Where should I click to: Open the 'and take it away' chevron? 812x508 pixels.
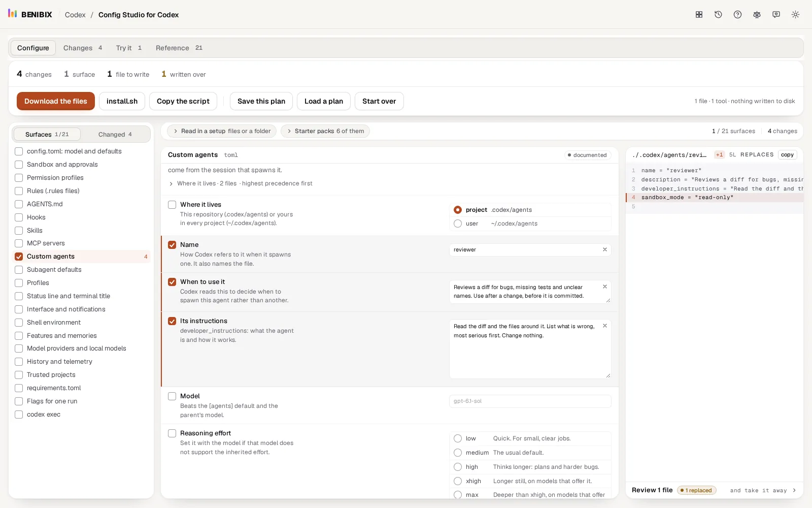pos(794,490)
